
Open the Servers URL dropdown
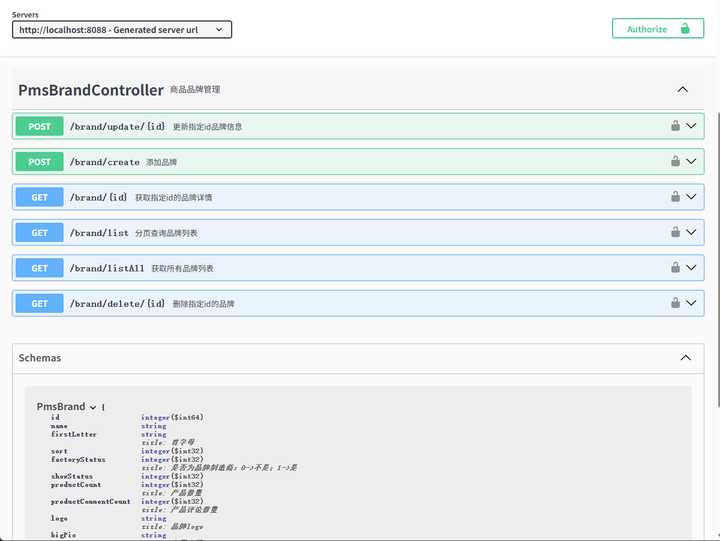click(122, 30)
